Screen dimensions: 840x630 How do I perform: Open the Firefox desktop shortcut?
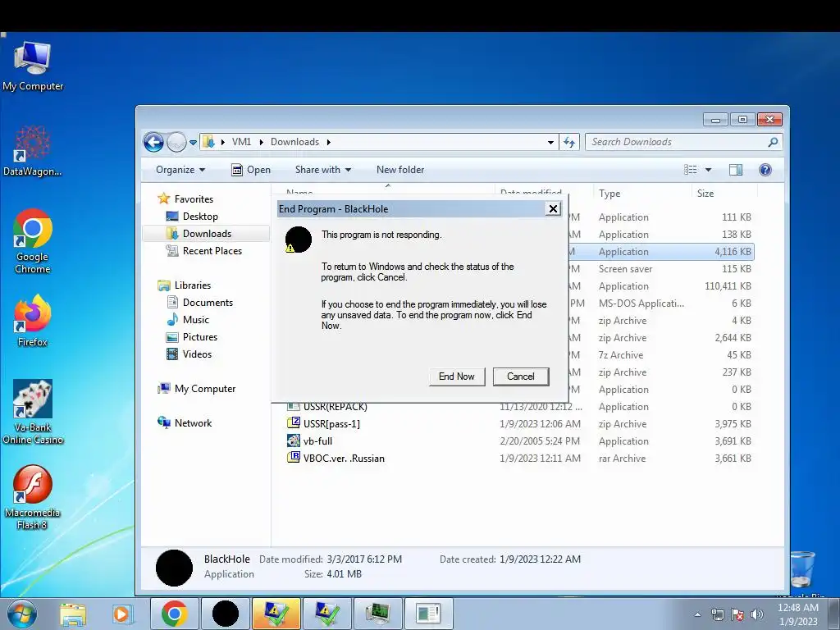pos(32,321)
